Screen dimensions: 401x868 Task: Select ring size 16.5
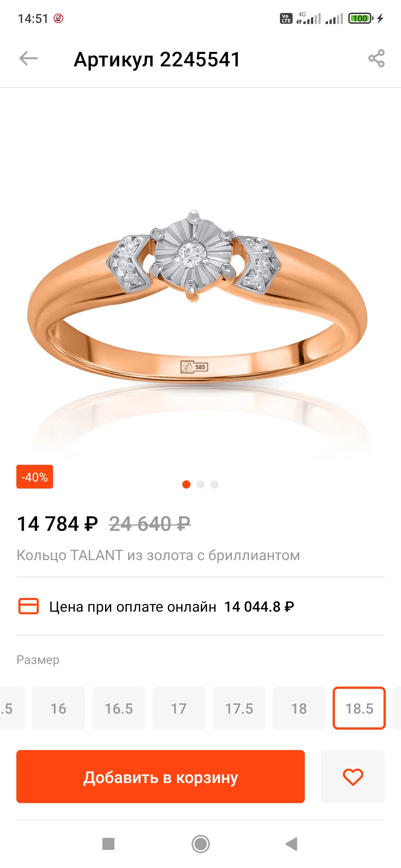(x=118, y=708)
